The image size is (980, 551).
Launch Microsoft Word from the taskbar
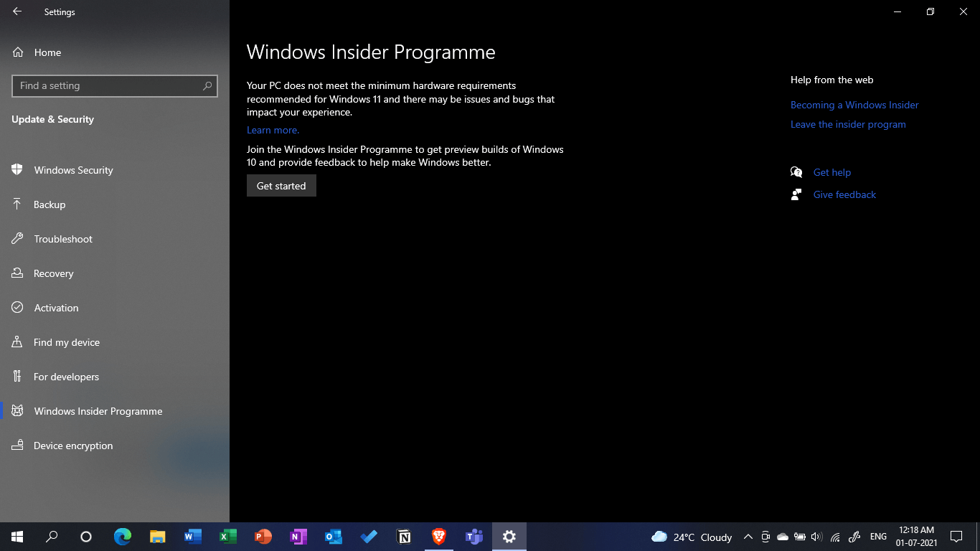coord(193,537)
